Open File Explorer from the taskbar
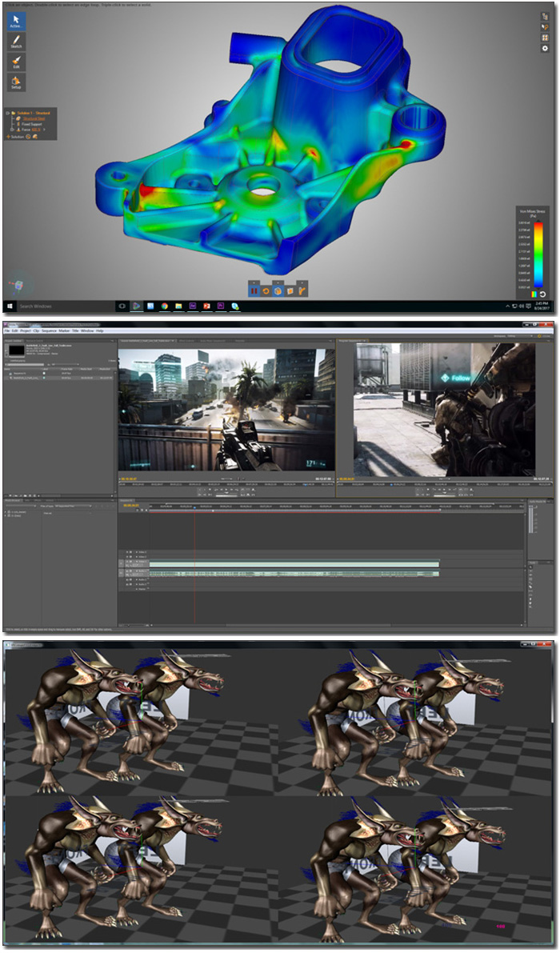This screenshot has height=953, width=560. 178,306
